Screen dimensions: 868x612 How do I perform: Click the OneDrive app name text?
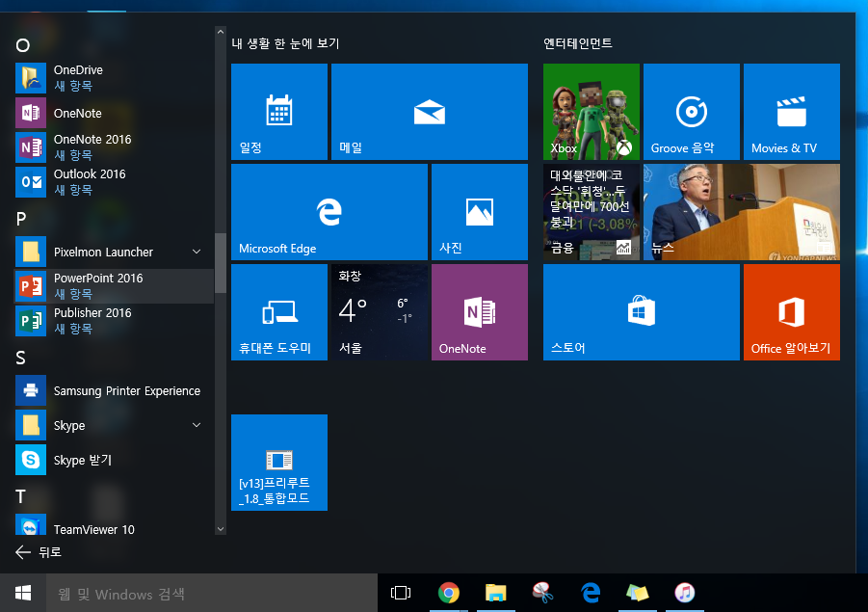click(x=78, y=70)
